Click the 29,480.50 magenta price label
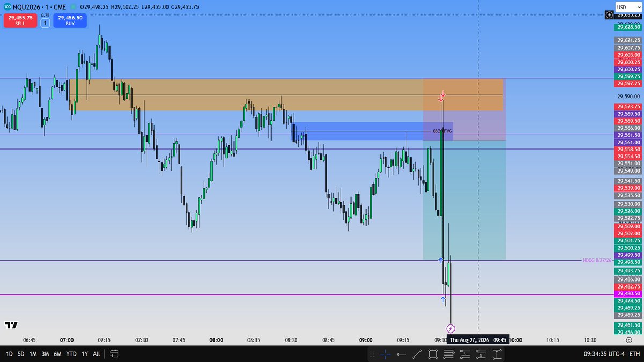 click(x=628, y=294)
